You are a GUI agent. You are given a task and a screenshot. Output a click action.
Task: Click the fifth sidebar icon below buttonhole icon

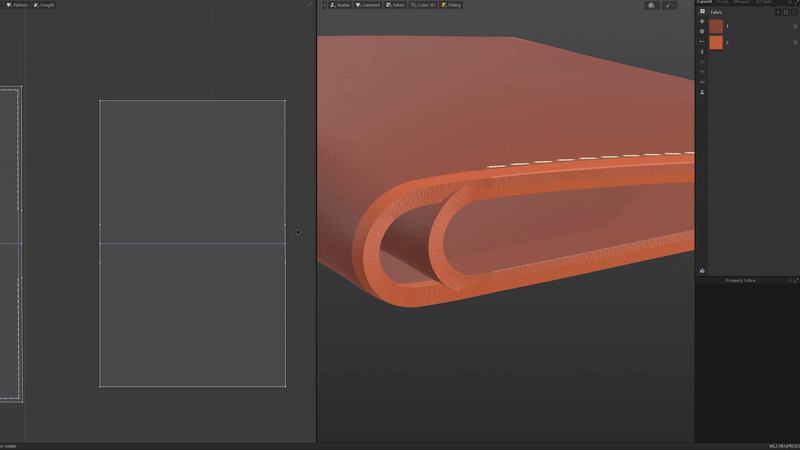pos(702,52)
